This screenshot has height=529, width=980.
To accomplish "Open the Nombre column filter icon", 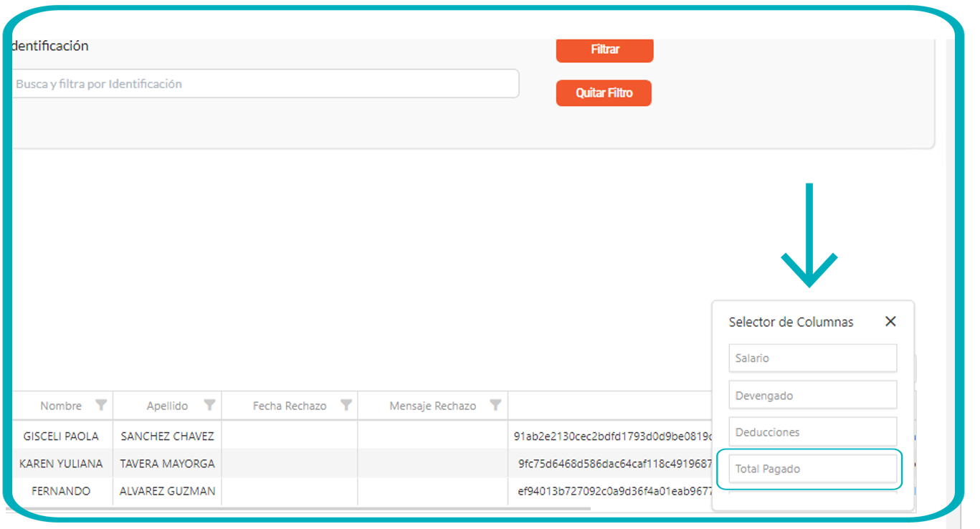I will pos(101,406).
